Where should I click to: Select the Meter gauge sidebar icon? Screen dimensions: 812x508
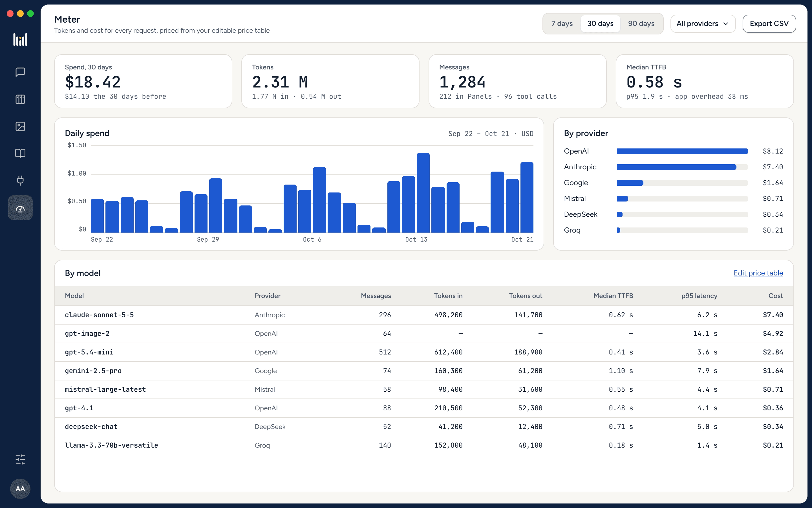coord(20,208)
